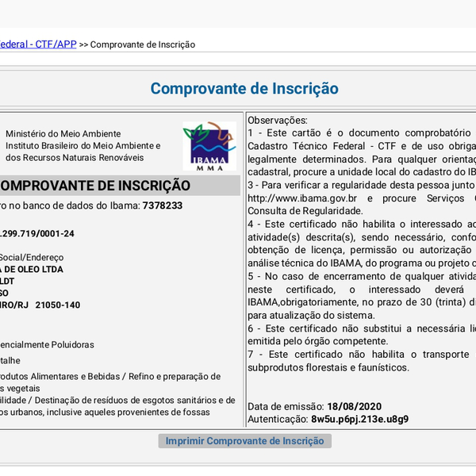This screenshot has width=476, height=476.
Task: Click subprodutos florestais e faunísticos text
Action: (328, 367)
